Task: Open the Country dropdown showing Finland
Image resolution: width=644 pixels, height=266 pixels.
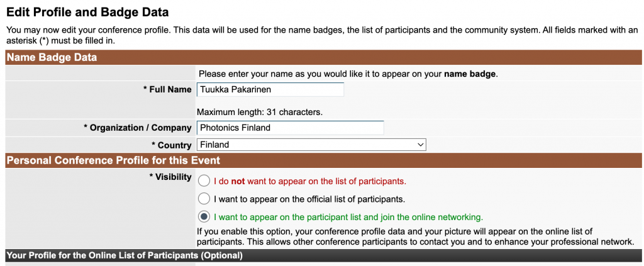Action: click(x=311, y=145)
